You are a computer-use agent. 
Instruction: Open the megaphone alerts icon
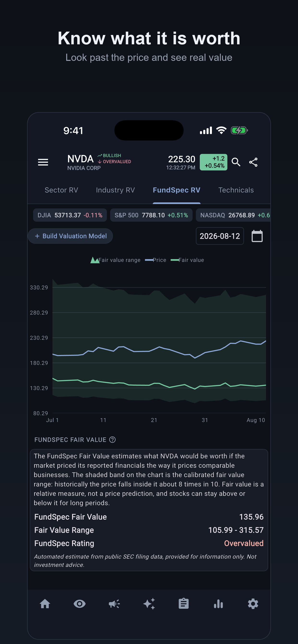coord(114,604)
